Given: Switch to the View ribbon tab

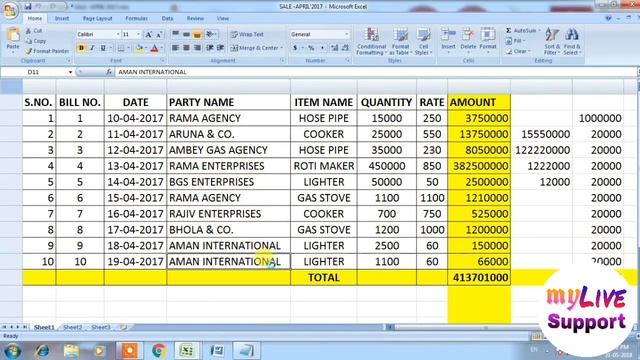Looking at the screenshot, I should click(223, 18).
